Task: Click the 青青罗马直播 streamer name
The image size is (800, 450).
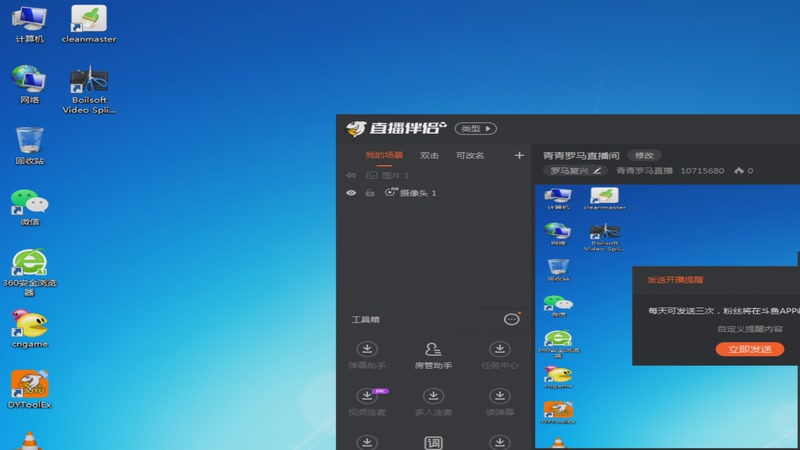Action: click(x=644, y=170)
